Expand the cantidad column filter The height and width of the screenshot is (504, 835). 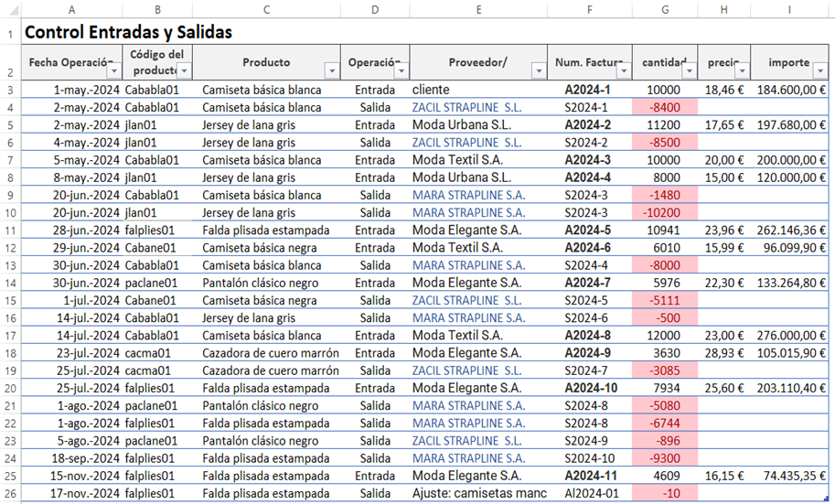(x=688, y=71)
